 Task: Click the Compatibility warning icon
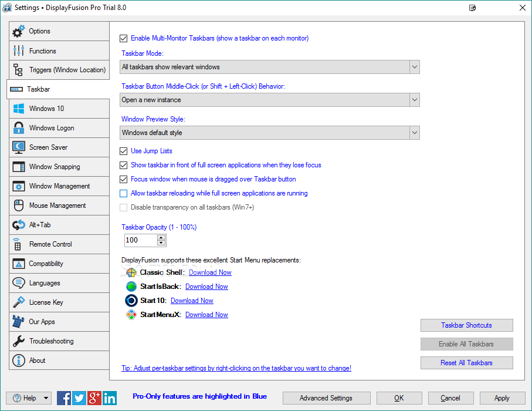pos(19,264)
